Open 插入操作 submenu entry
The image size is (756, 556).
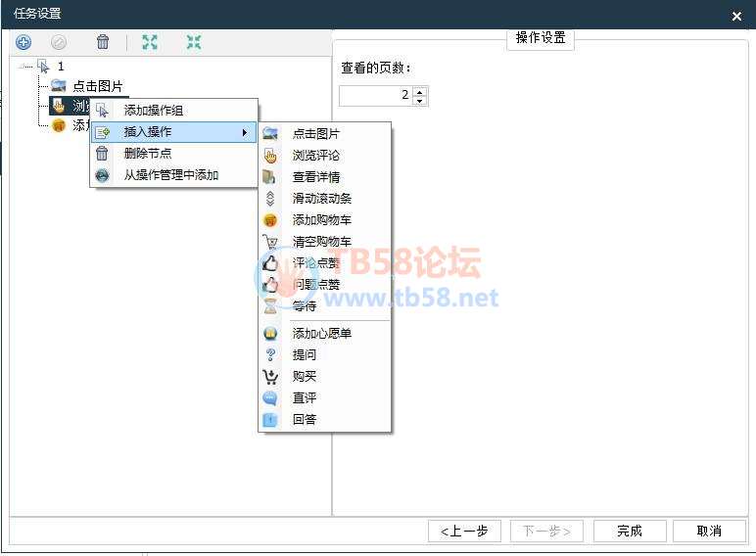[173, 132]
